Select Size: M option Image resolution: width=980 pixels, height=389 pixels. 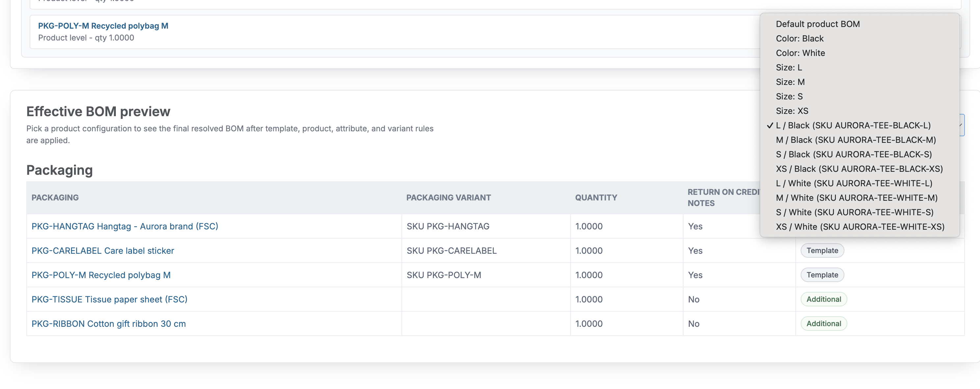coord(860,82)
